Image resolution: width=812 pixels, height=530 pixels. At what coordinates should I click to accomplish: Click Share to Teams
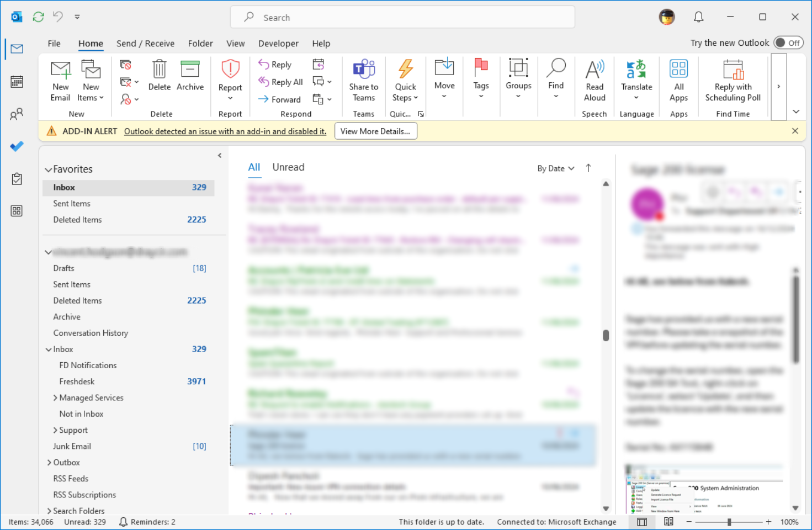click(x=364, y=81)
